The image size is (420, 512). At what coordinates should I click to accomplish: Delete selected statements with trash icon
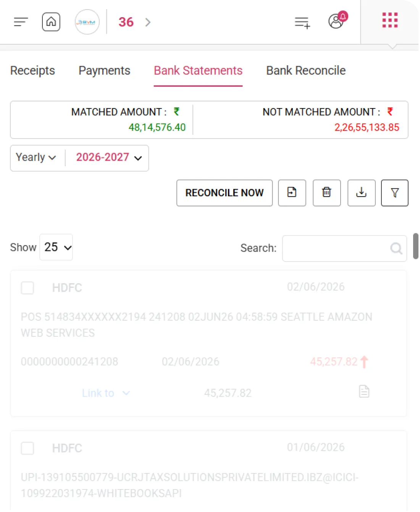[x=327, y=193]
